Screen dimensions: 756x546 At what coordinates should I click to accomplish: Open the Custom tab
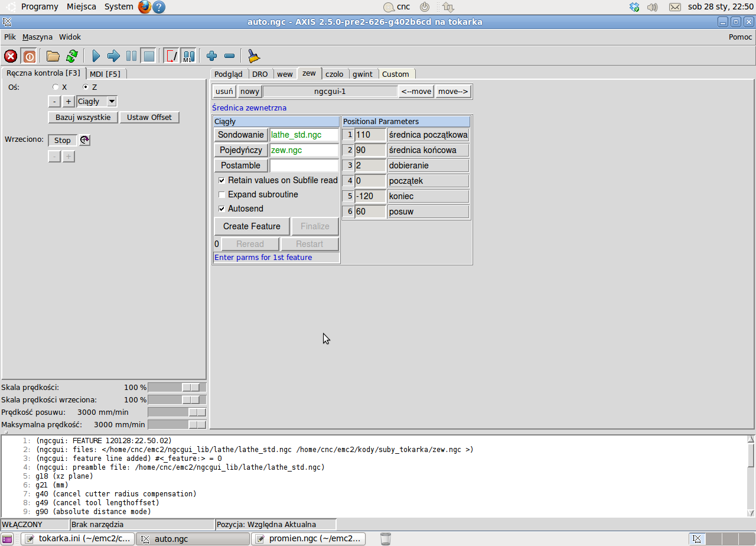tap(396, 74)
